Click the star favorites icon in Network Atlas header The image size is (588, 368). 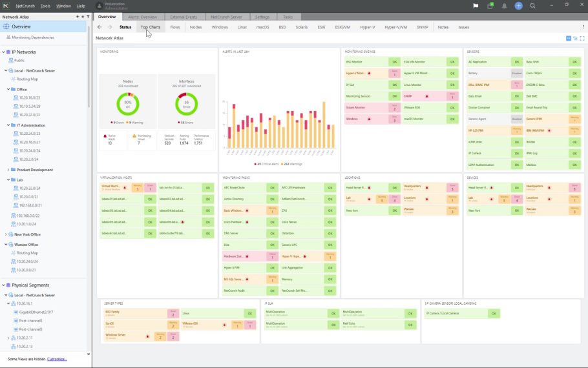click(x=83, y=17)
